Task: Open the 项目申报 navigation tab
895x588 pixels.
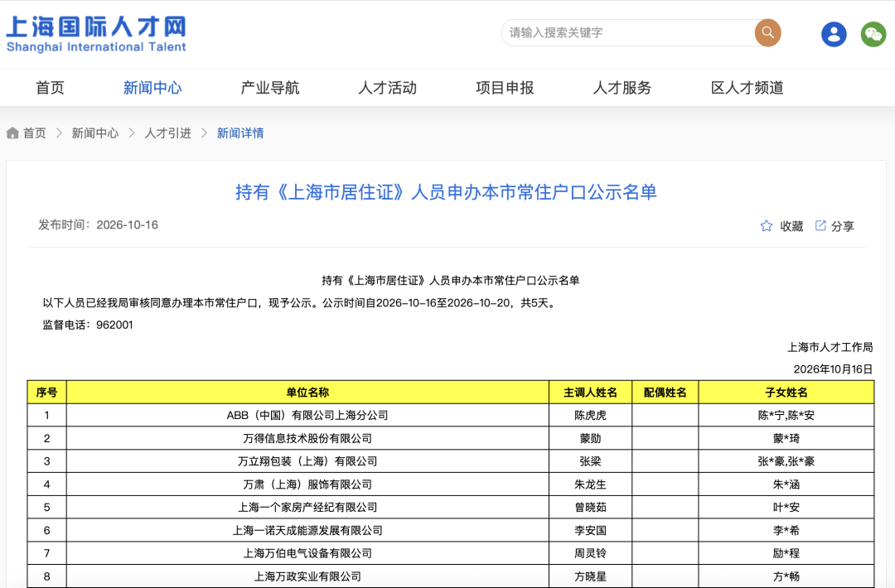Action: tap(506, 88)
